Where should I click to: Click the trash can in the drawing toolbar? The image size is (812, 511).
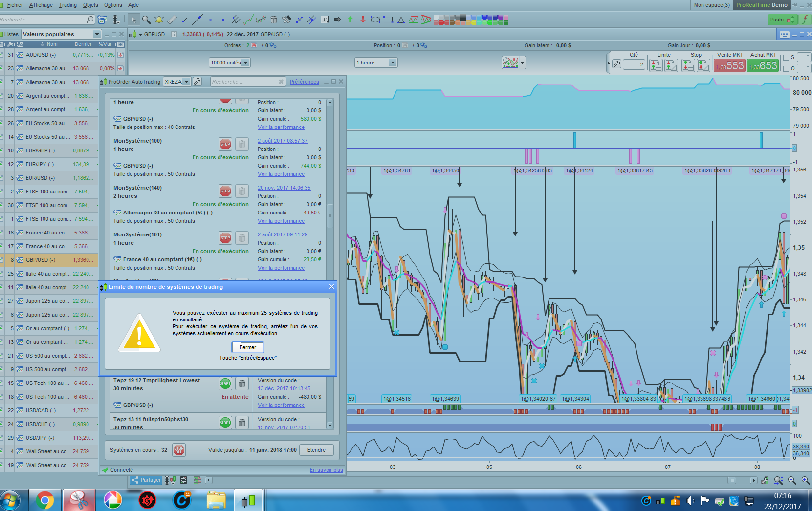(x=274, y=20)
